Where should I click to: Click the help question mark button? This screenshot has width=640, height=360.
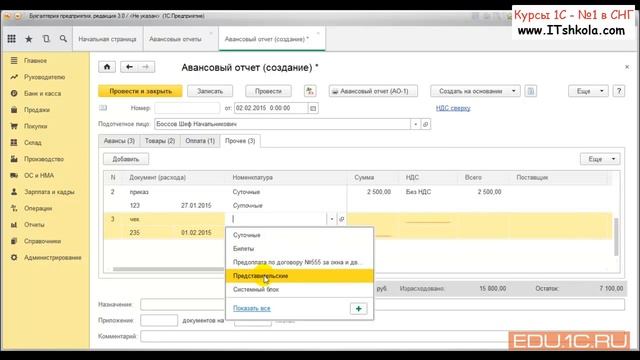point(619,91)
